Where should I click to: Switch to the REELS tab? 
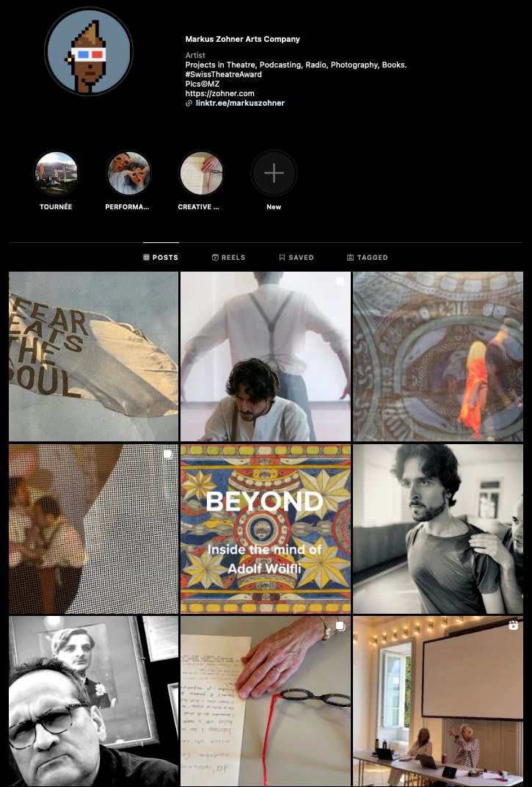(229, 258)
